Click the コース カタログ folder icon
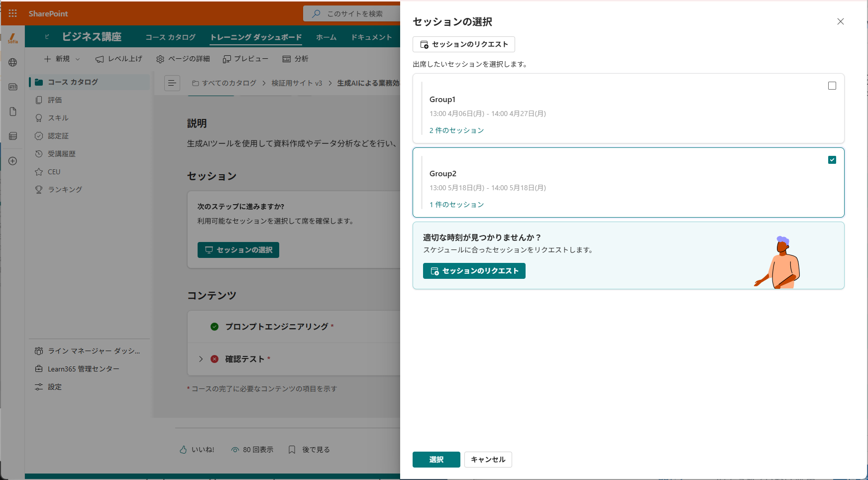This screenshot has width=868, height=480. pos(39,82)
